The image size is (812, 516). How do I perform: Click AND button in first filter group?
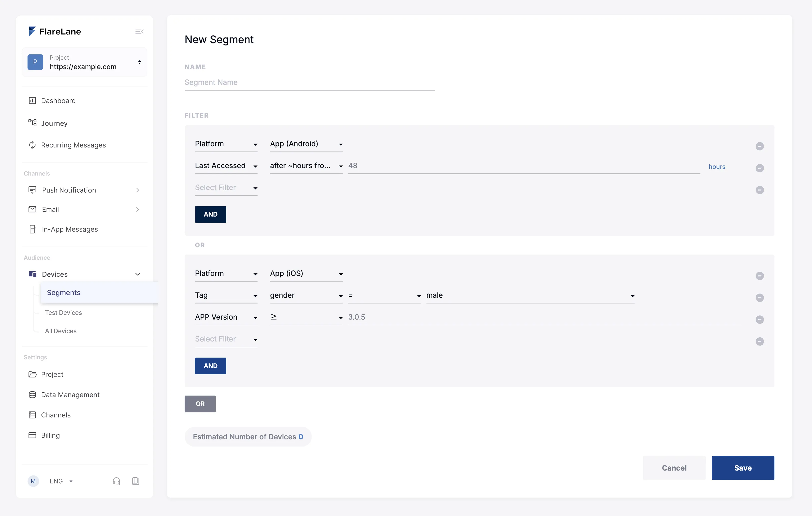tap(210, 214)
